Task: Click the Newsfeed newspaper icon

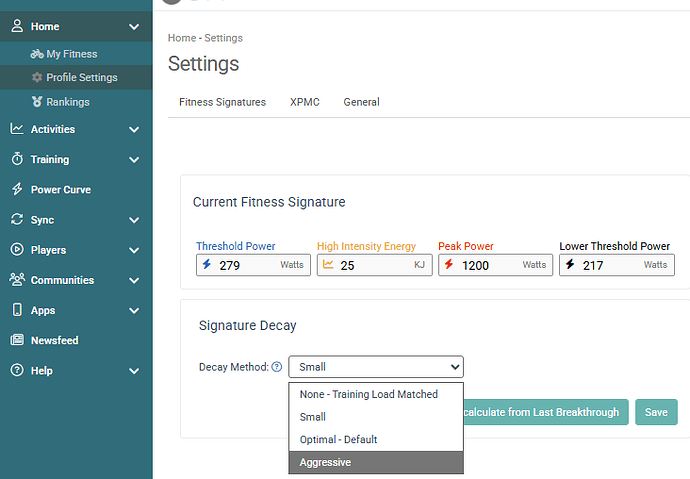Action: [x=17, y=340]
